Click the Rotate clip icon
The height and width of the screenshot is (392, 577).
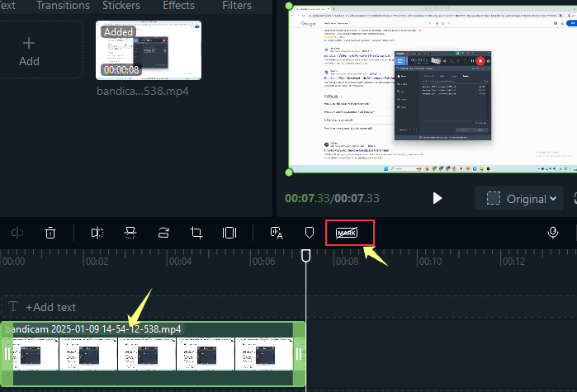tap(163, 234)
